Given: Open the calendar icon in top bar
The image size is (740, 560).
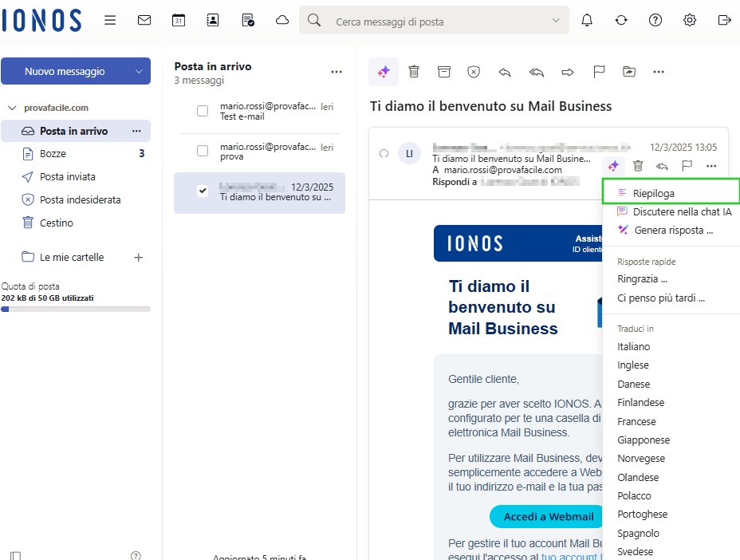Looking at the screenshot, I should (x=179, y=20).
